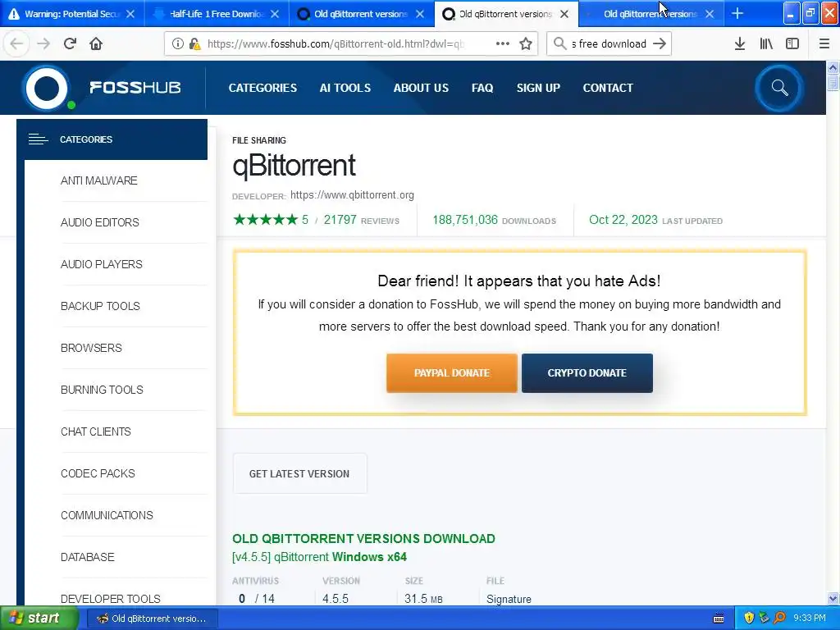Open the tray keyboard icon
Viewport: 840px width, 630px height.
pyautogui.click(x=719, y=619)
